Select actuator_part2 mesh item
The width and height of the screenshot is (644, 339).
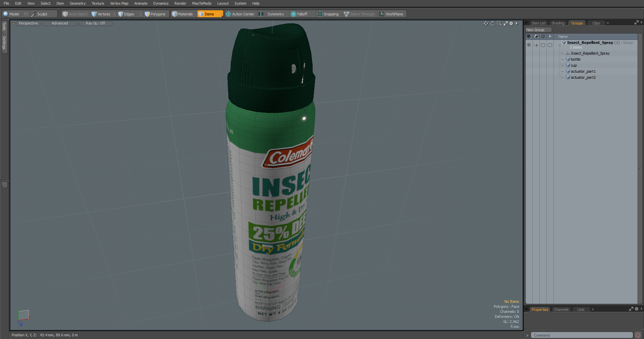pyautogui.click(x=583, y=77)
